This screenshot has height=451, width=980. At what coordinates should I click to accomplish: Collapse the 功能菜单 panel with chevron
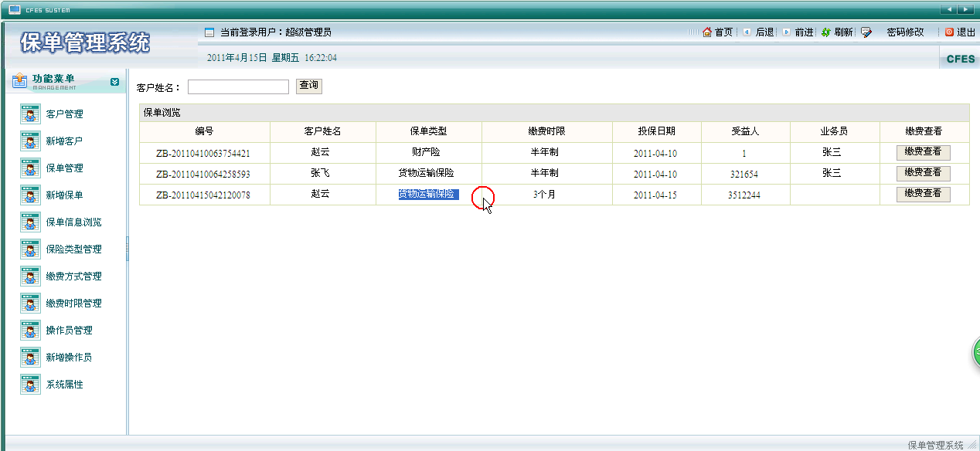pyautogui.click(x=114, y=82)
